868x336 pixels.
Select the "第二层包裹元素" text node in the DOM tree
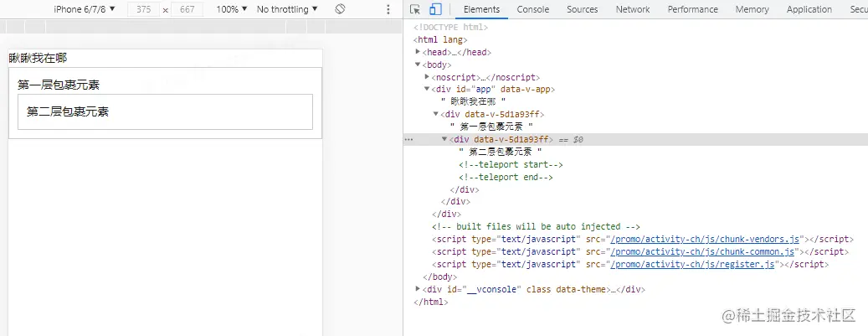(x=501, y=152)
